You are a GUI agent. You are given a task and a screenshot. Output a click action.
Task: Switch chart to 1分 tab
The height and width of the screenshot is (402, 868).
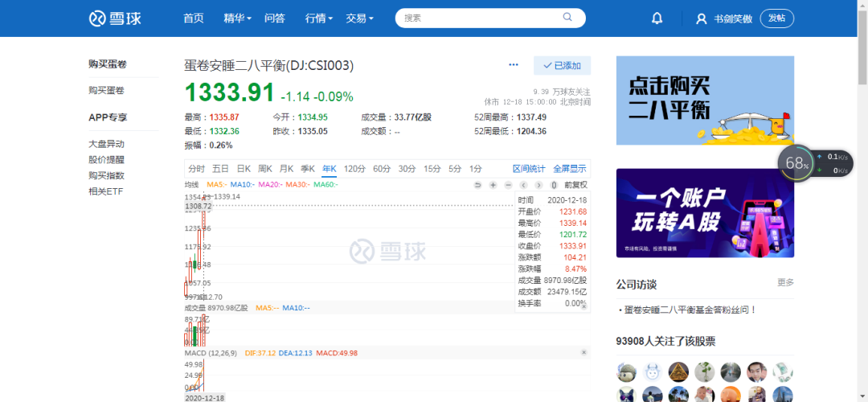click(x=476, y=169)
